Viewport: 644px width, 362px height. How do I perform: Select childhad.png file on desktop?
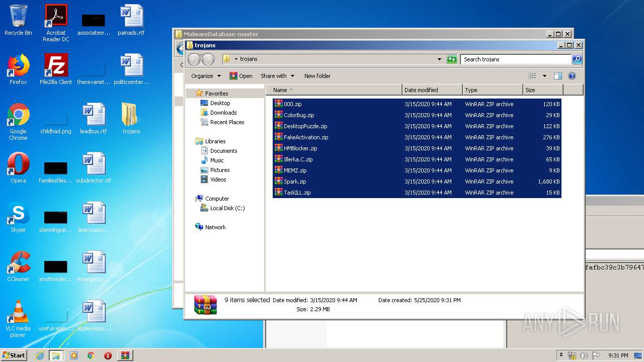[x=56, y=122]
